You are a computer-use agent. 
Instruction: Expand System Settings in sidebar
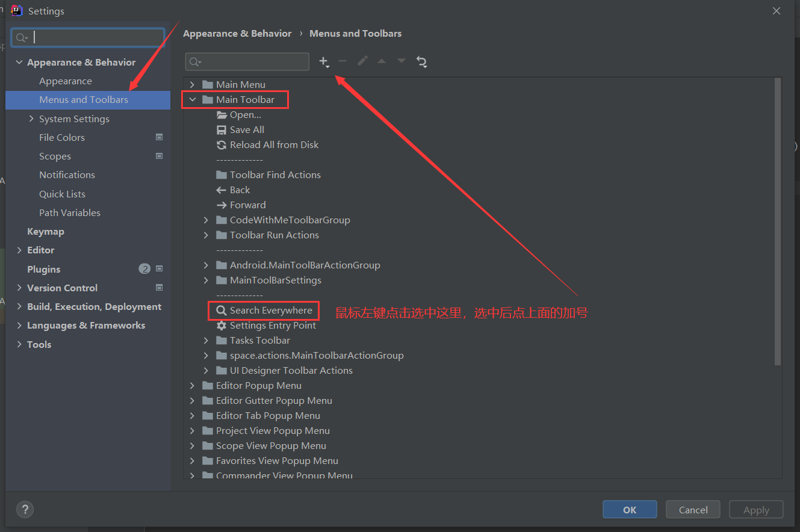click(31, 119)
